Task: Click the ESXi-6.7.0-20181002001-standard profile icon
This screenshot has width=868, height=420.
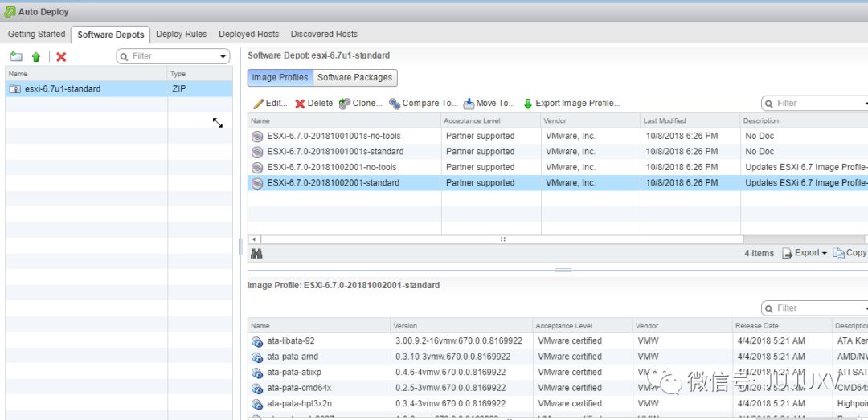Action: click(x=257, y=183)
